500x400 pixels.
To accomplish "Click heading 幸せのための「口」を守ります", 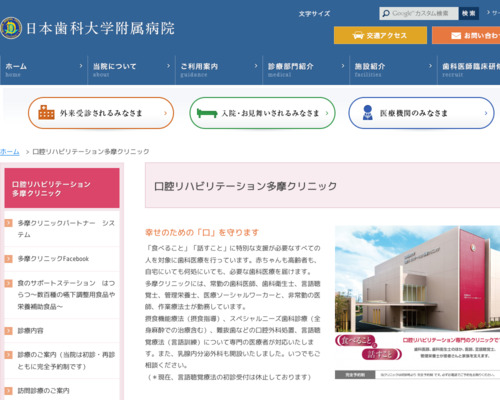I will [202, 232].
